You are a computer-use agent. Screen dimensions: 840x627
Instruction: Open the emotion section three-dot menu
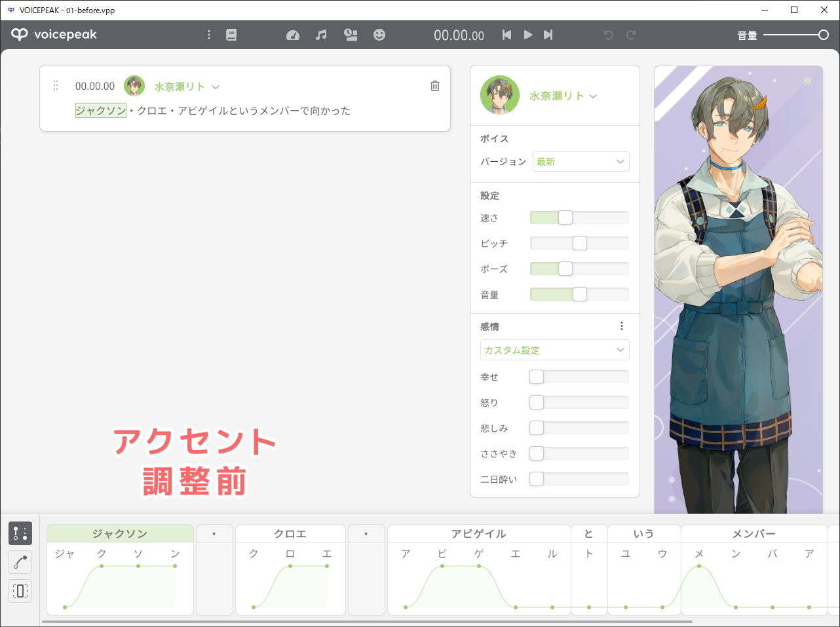[x=622, y=326]
